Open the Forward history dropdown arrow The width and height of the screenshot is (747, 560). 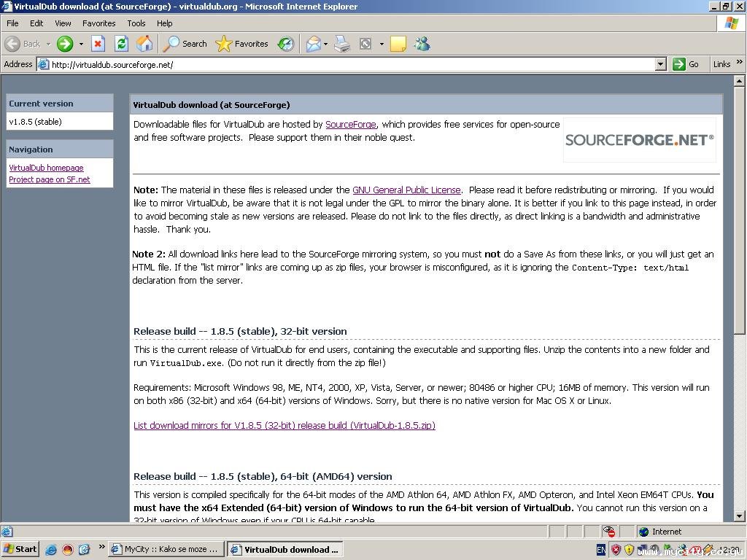point(81,44)
